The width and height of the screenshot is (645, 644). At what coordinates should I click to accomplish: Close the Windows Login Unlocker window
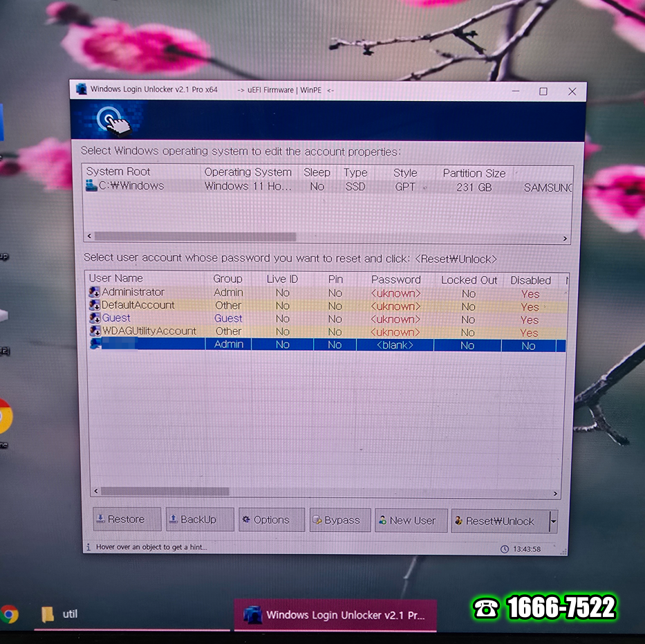(572, 92)
